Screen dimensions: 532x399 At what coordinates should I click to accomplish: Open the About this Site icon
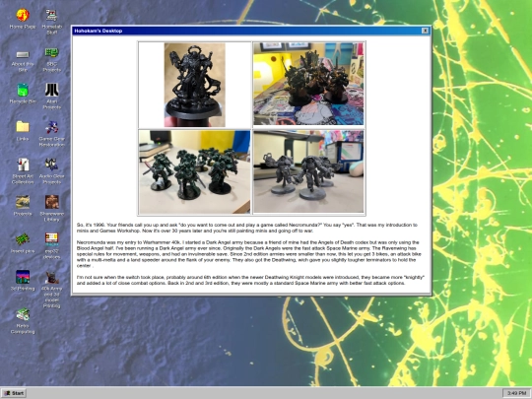pos(23,60)
